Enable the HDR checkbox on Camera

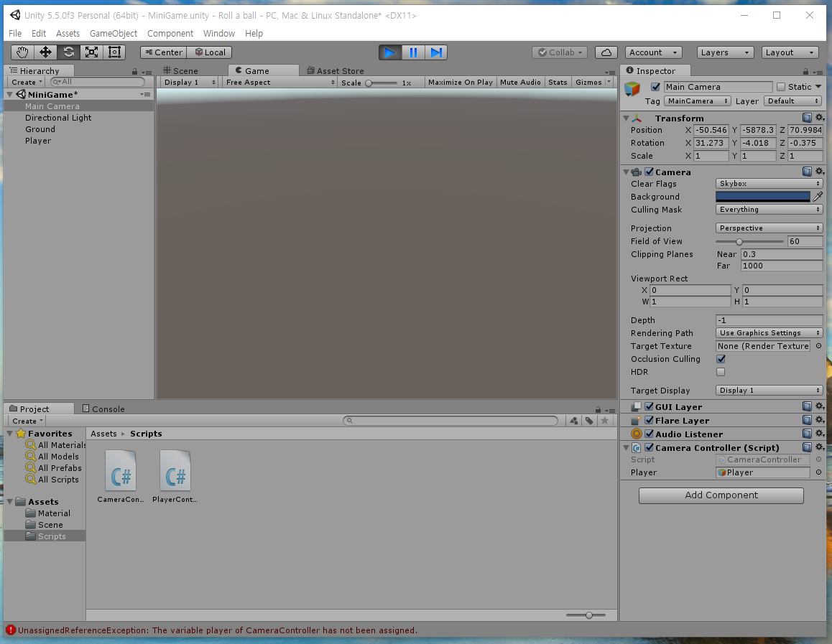coord(721,372)
